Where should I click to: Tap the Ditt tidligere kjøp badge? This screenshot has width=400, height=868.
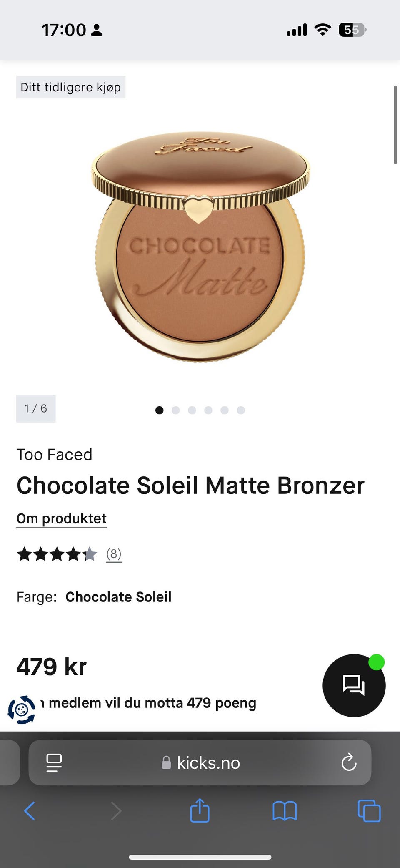pos(71,87)
